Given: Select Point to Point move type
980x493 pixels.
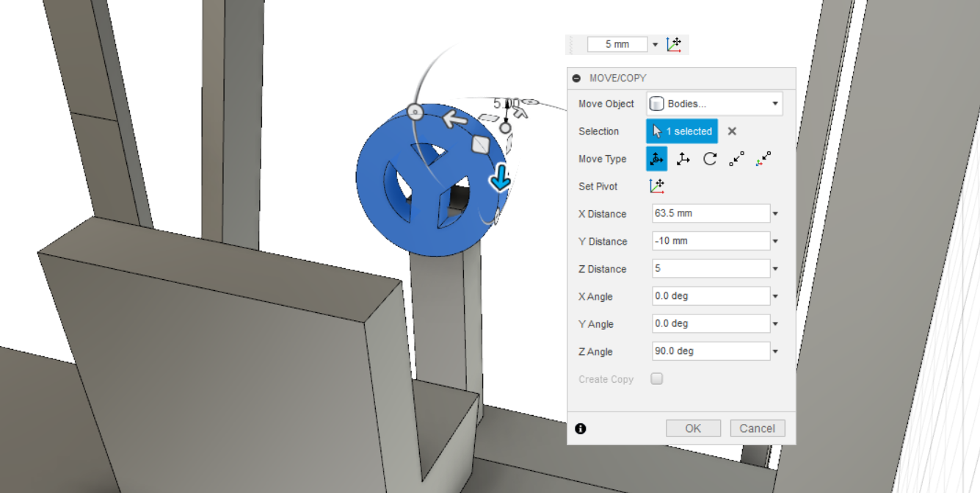Looking at the screenshot, I should point(736,159).
